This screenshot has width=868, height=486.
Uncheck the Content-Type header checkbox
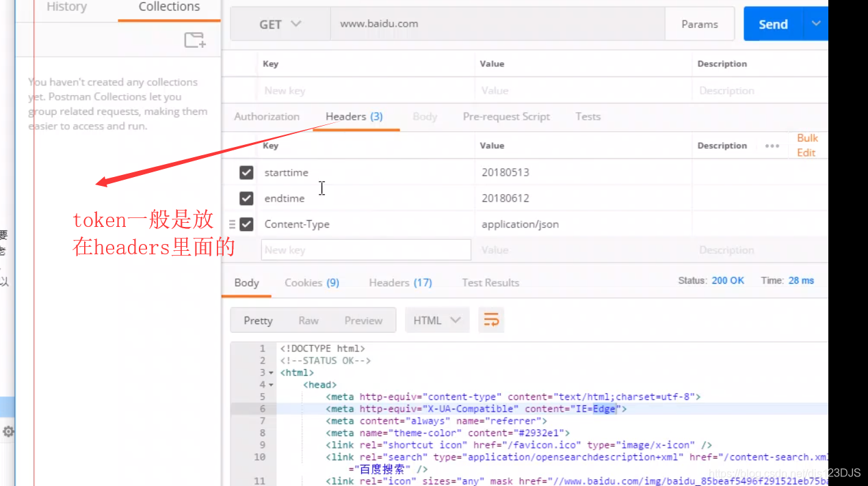pos(246,224)
